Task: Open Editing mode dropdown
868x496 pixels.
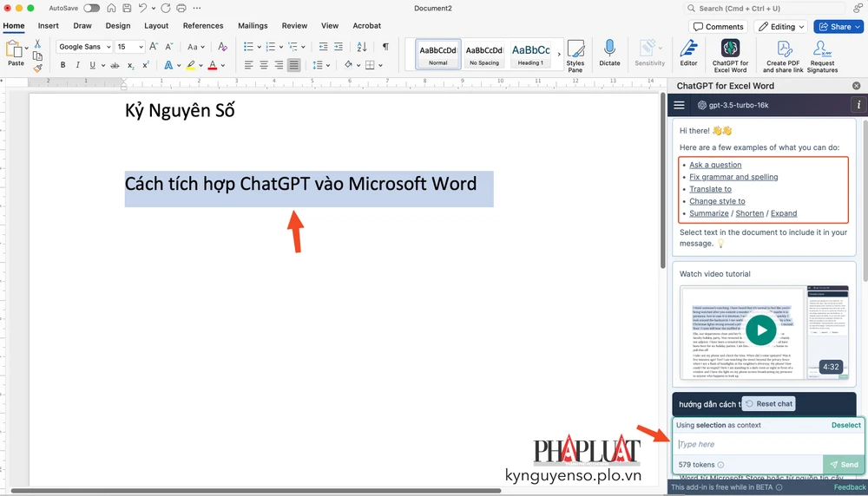Action: pos(781,27)
